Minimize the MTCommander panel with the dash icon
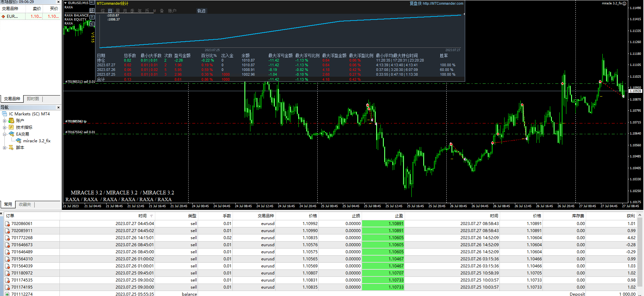Image resolution: width=644 pixels, height=296 pixels. click(92, 3)
